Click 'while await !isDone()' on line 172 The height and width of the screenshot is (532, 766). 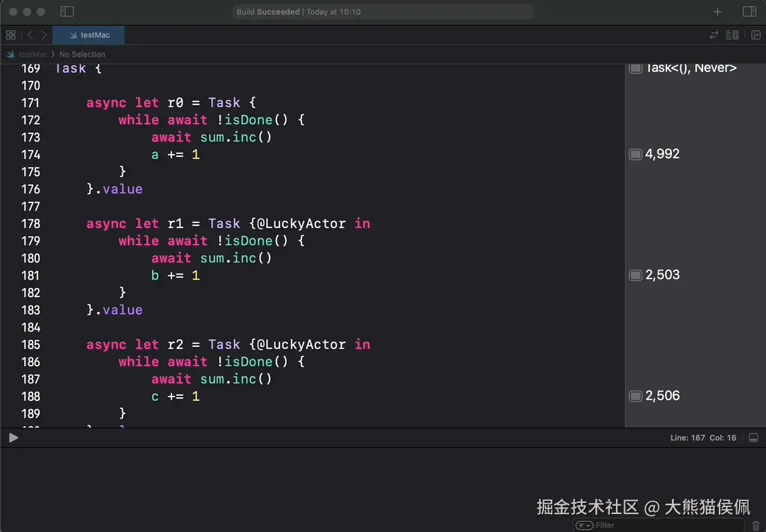[203, 120]
